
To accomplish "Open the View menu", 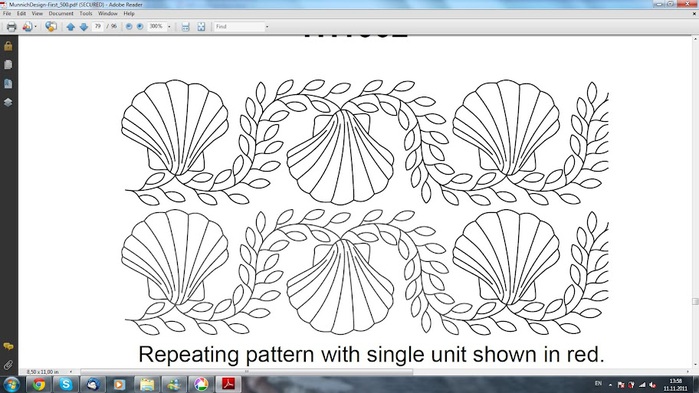I will (x=37, y=14).
